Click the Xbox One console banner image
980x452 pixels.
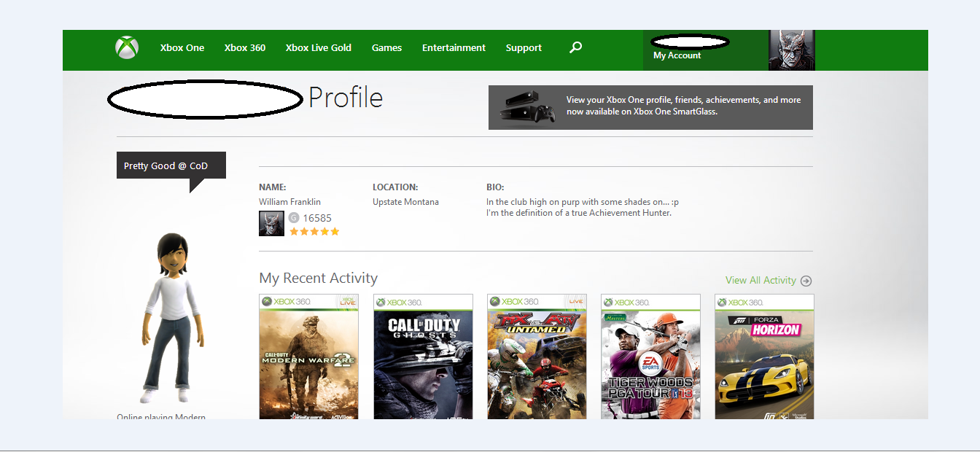point(527,107)
